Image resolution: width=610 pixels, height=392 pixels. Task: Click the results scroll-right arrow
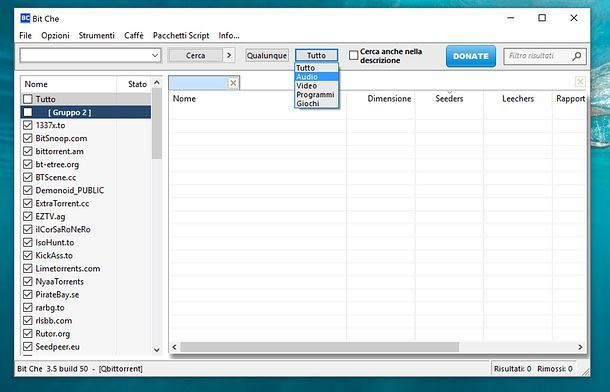[x=580, y=347]
